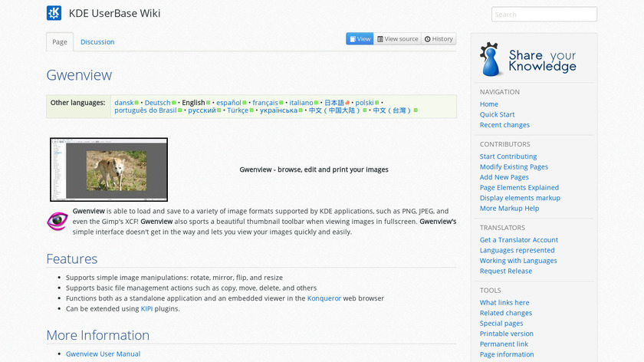Switch language to français

265,103
